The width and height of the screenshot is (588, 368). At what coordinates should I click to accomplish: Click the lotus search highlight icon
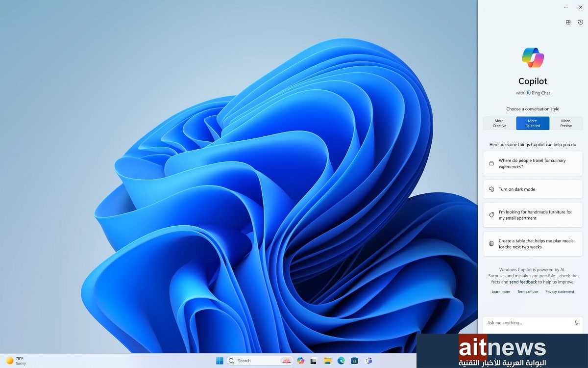tap(286, 361)
